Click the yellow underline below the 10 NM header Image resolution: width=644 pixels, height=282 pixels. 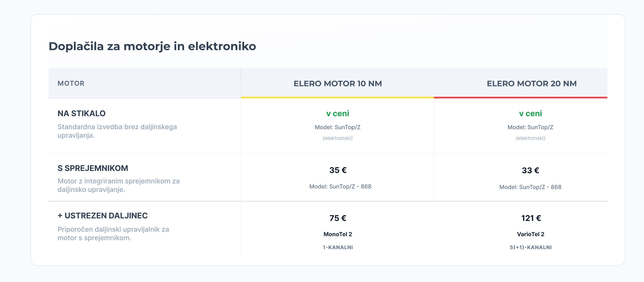click(337, 98)
